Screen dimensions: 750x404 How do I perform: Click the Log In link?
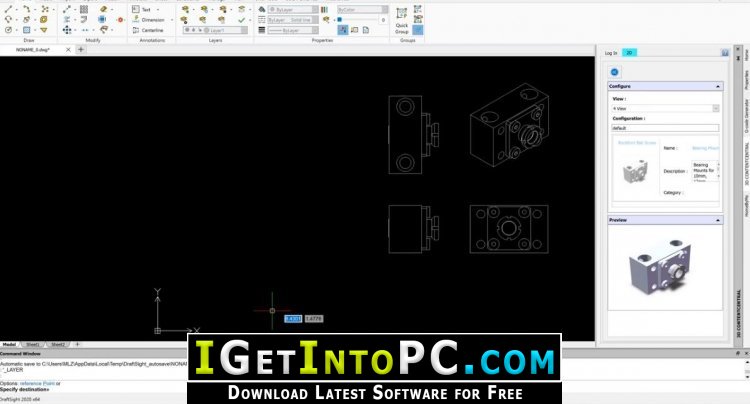(611, 53)
